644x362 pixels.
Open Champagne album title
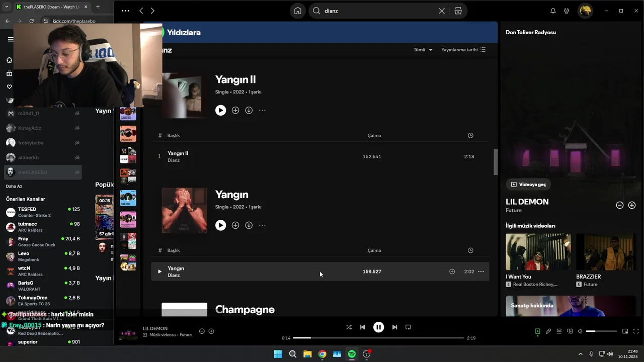[x=245, y=310]
